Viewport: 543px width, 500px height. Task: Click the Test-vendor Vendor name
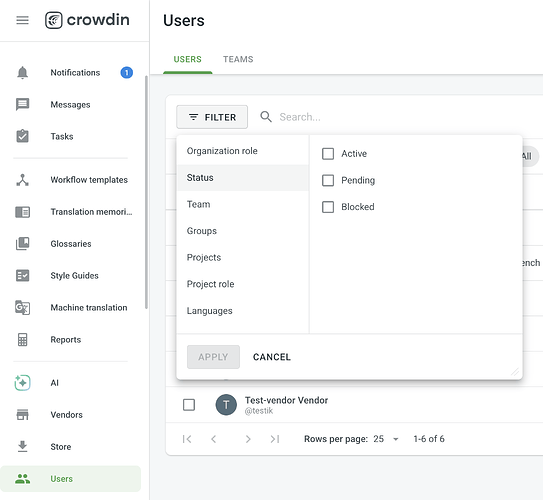tap(286, 400)
